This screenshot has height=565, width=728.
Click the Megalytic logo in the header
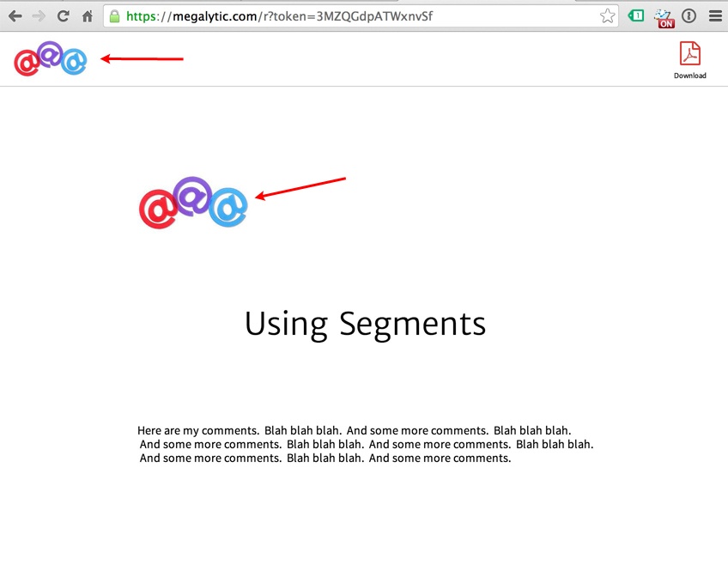click(49, 58)
